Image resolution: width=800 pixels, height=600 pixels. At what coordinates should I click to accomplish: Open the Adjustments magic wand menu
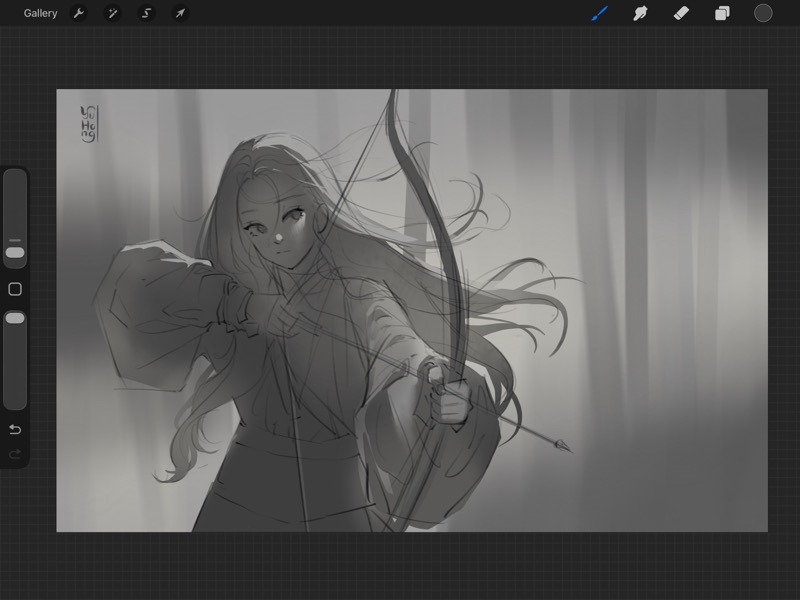click(x=113, y=13)
